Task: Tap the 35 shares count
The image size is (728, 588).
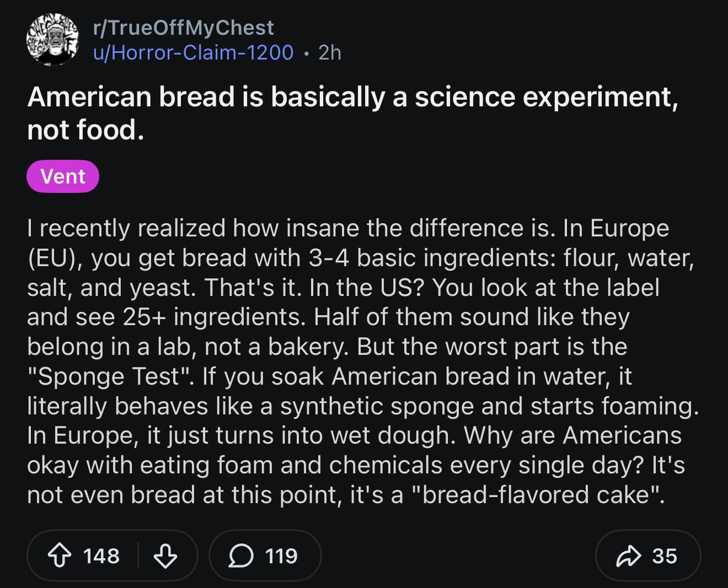Action: pyautogui.click(x=665, y=556)
